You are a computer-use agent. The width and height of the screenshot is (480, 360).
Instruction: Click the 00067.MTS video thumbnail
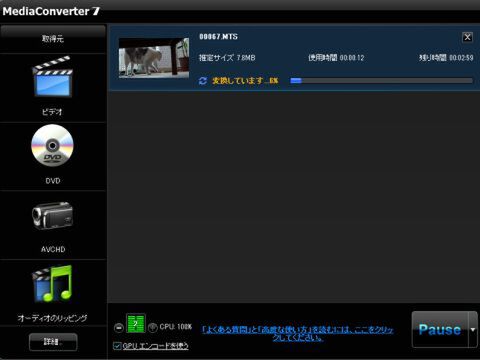point(154,58)
